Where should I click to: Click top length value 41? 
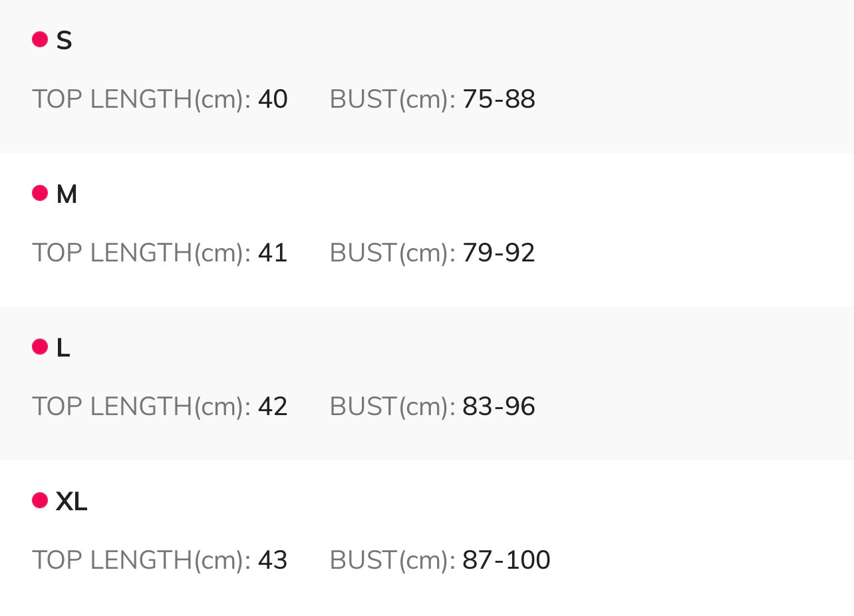click(x=273, y=253)
